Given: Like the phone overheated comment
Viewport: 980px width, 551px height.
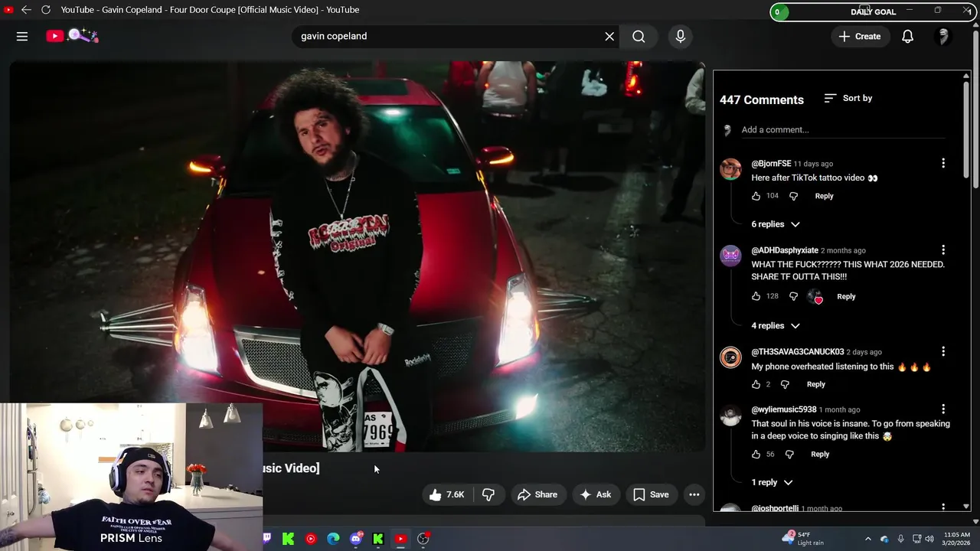Looking at the screenshot, I should point(756,384).
